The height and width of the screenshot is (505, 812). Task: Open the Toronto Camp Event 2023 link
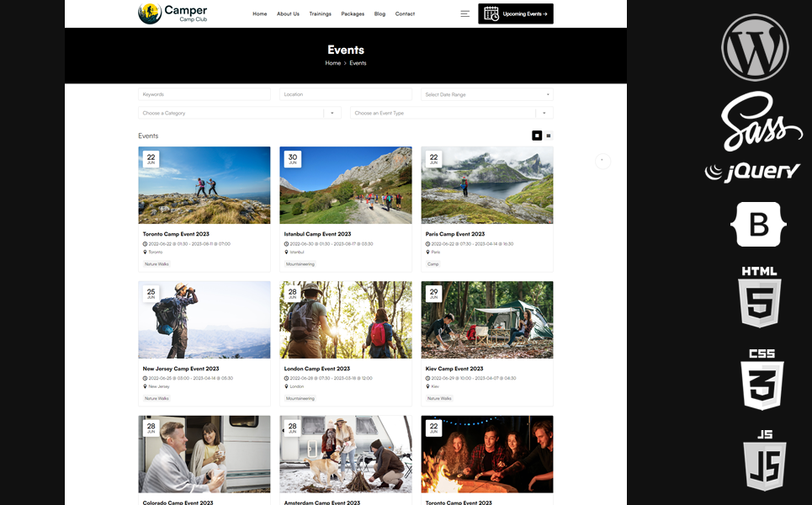click(176, 234)
